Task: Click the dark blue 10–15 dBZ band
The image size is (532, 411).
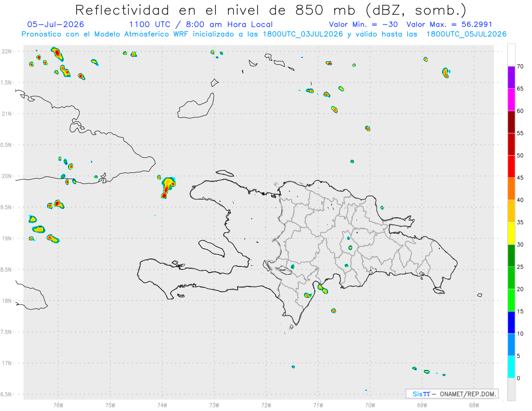Action: tap(511, 322)
